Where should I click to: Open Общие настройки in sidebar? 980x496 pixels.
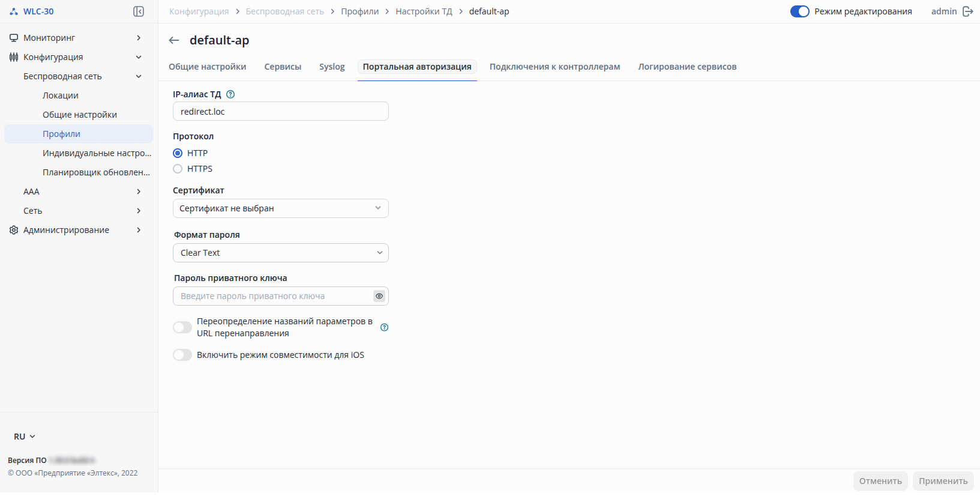[79, 115]
